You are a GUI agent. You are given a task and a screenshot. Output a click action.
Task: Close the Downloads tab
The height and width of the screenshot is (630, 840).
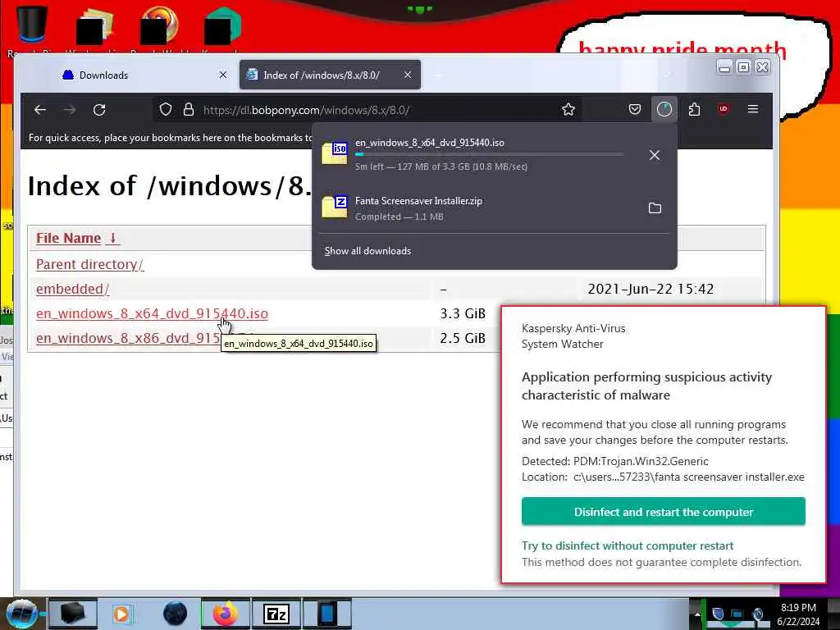click(x=223, y=75)
